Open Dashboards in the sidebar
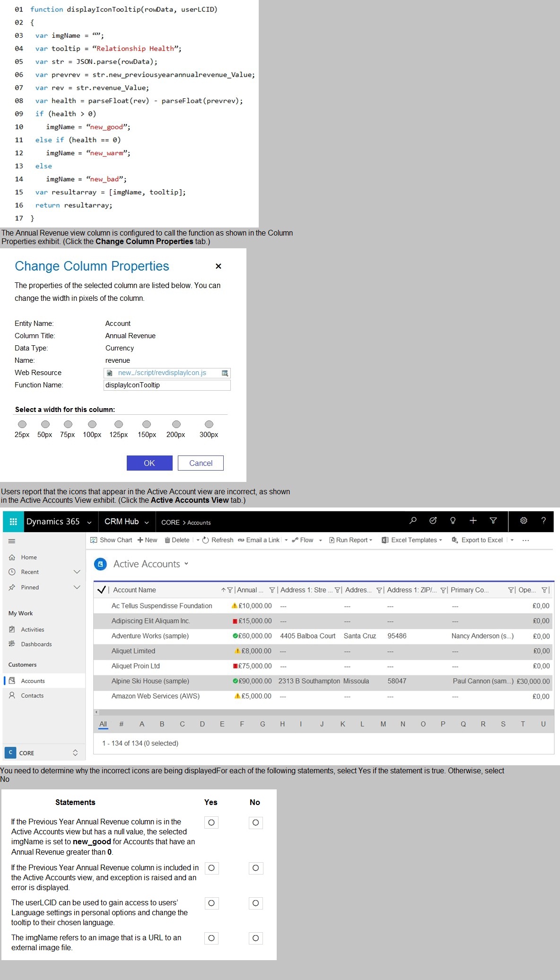Screen dimensions: 560x980 pyautogui.click(x=36, y=644)
